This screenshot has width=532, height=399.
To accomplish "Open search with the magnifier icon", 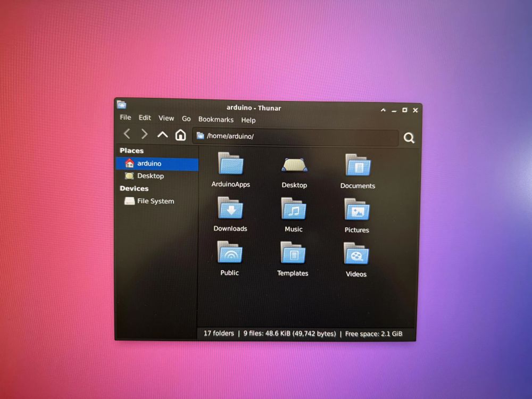I will tap(409, 138).
